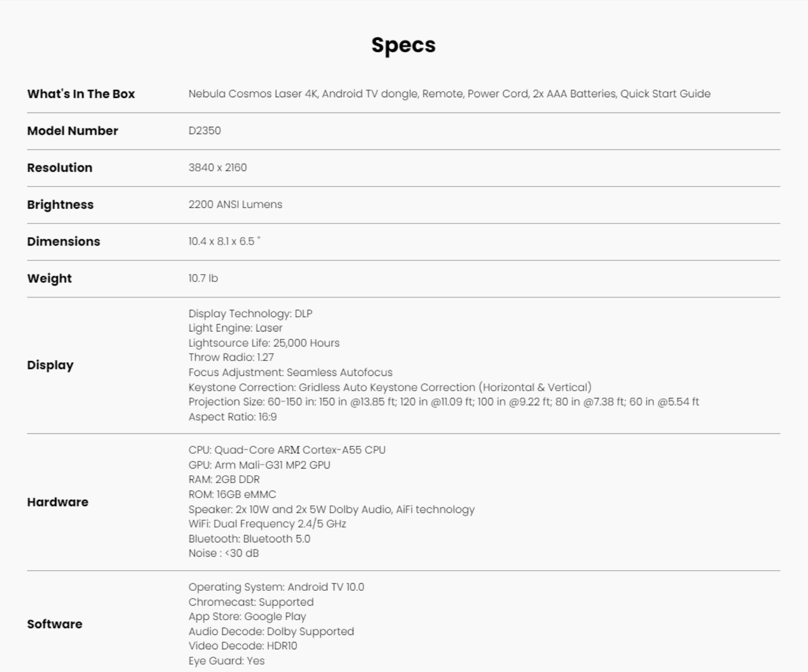Select the Resolution label
Image resolution: width=808 pixels, height=672 pixels.
(60, 168)
